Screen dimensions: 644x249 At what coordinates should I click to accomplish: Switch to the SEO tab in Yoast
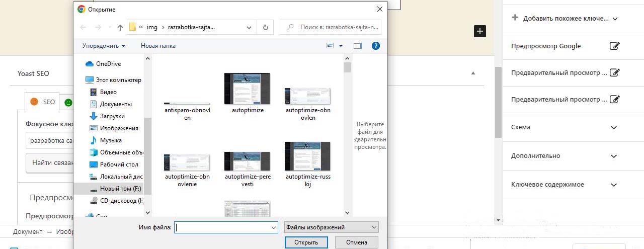43,102
